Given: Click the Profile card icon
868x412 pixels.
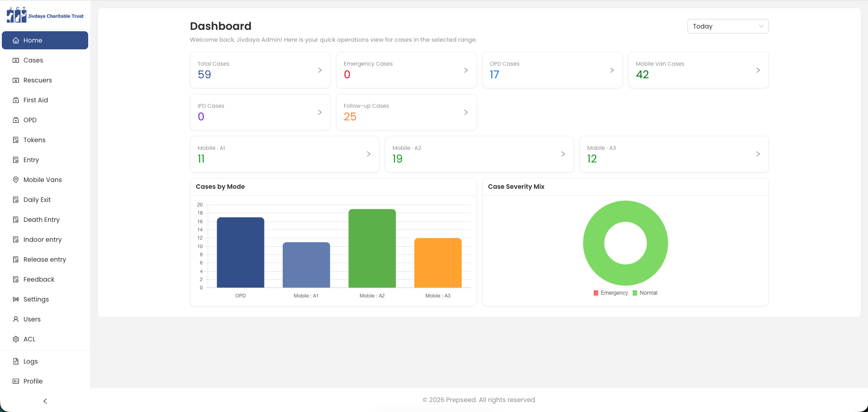Looking at the screenshot, I should tap(16, 381).
